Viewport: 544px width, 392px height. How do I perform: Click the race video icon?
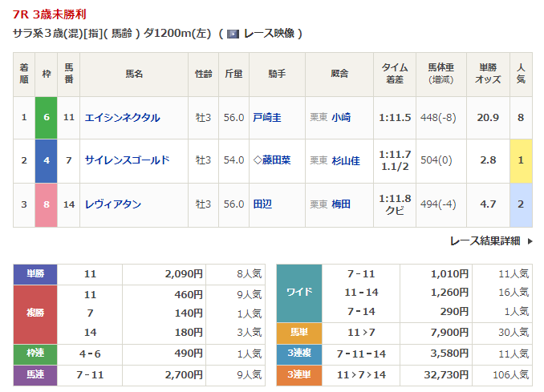[233, 34]
